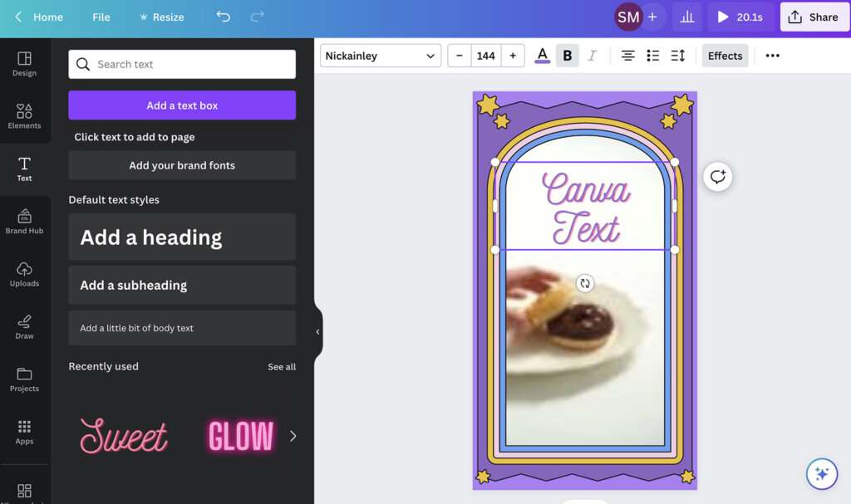Open the Projects panel

pos(24,378)
